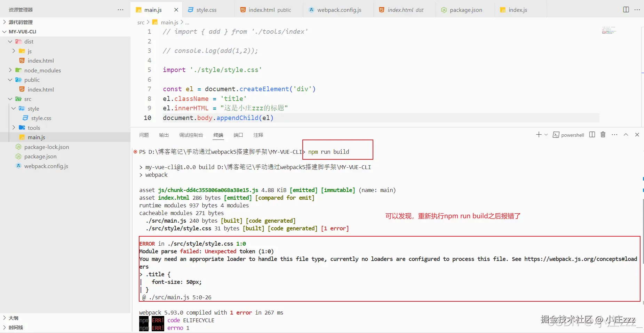Click the breadcrumb ellipsis symbol segment

[187, 23]
